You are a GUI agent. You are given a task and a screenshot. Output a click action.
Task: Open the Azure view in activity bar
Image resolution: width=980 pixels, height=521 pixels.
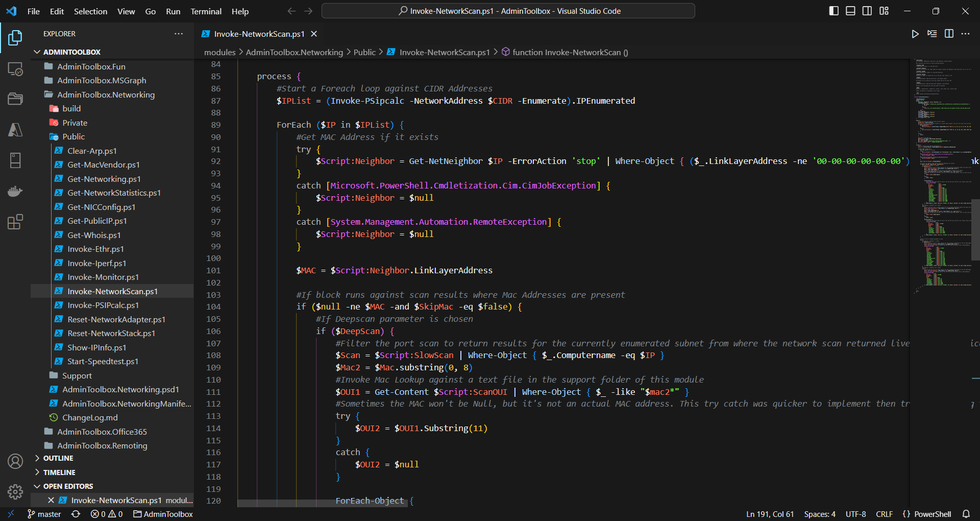click(x=15, y=130)
